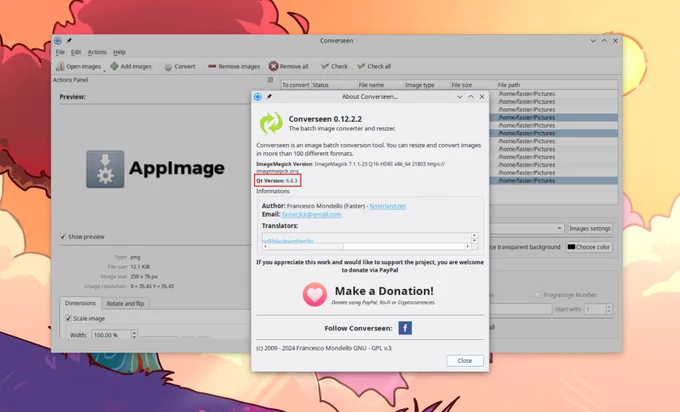Click the Convert toolbar icon
Viewport: 680px width, 412px height.
168,67
